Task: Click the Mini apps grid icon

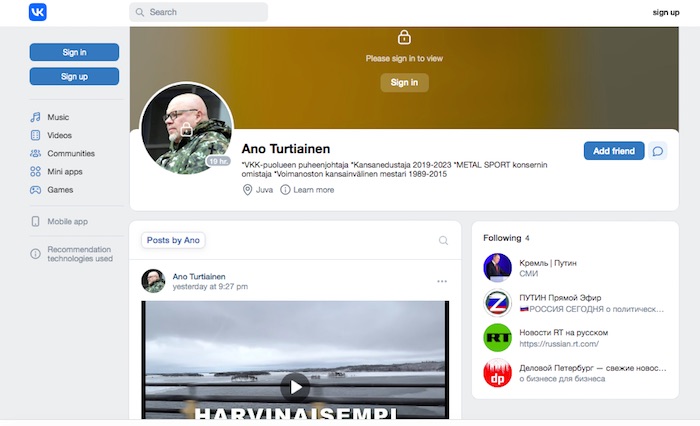Action: pyautogui.click(x=35, y=171)
